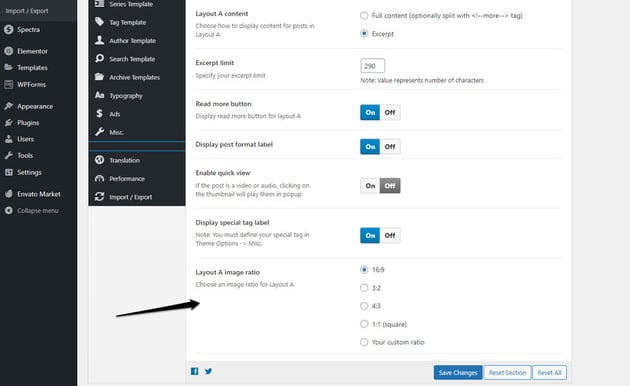Screen dimensions: 630x386
Task: Click the Reset Section button
Action: (507, 372)
